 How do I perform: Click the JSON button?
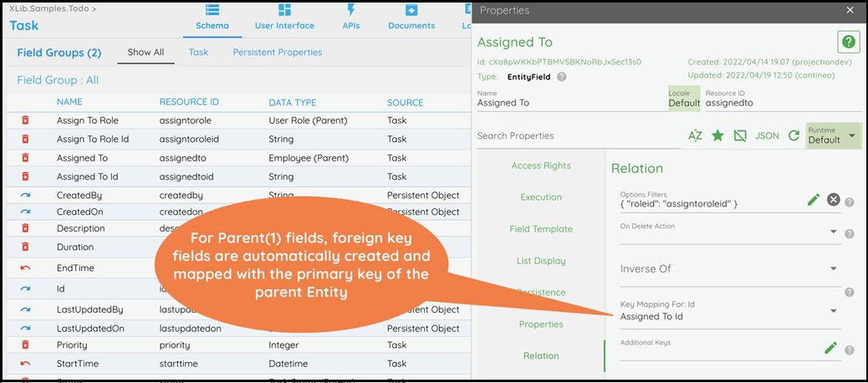[x=767, y=135]
